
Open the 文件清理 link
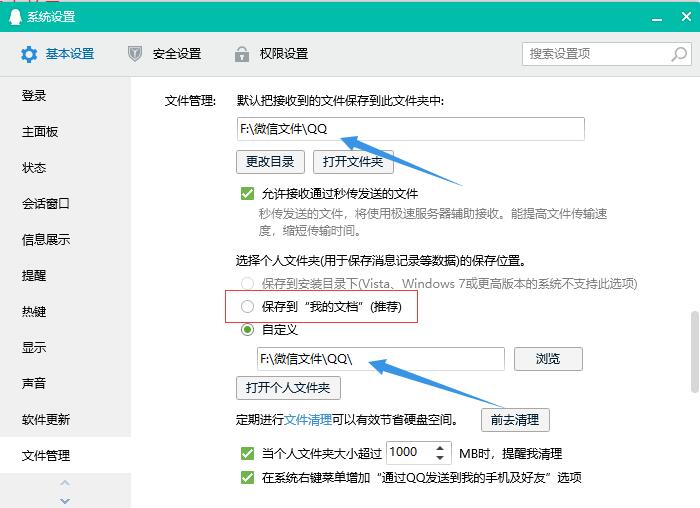pos(308,420)
